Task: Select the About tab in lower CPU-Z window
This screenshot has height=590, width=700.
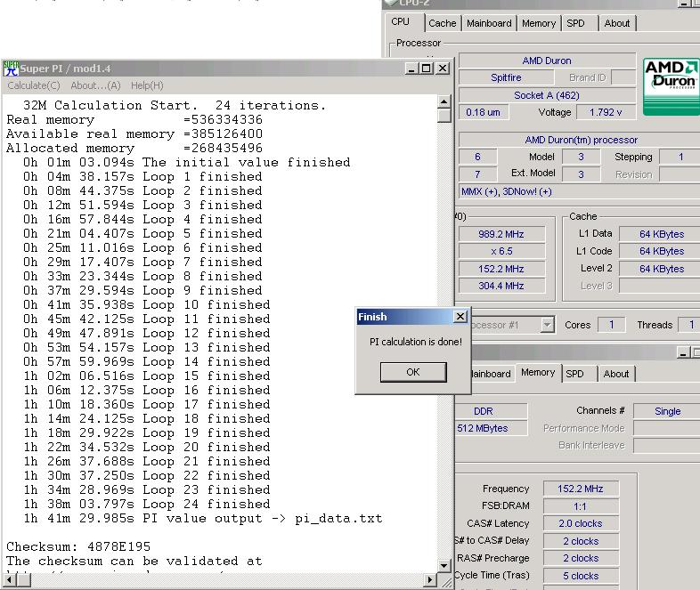Action: [616, 374]
